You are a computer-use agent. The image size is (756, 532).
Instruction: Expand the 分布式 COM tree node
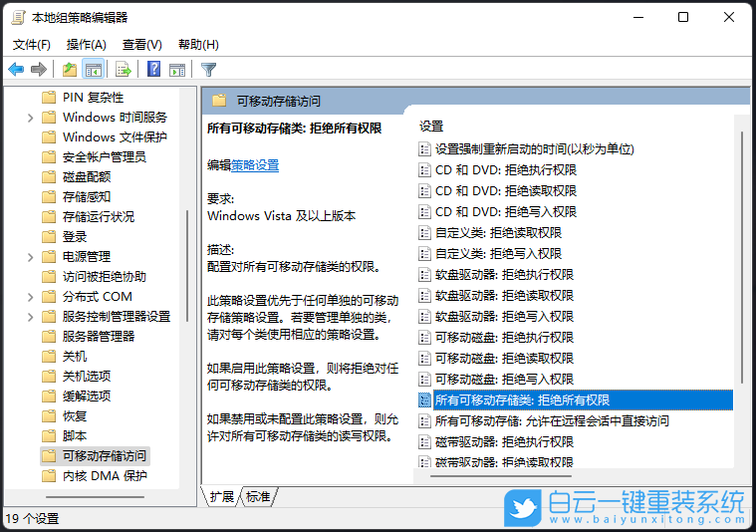30,297
